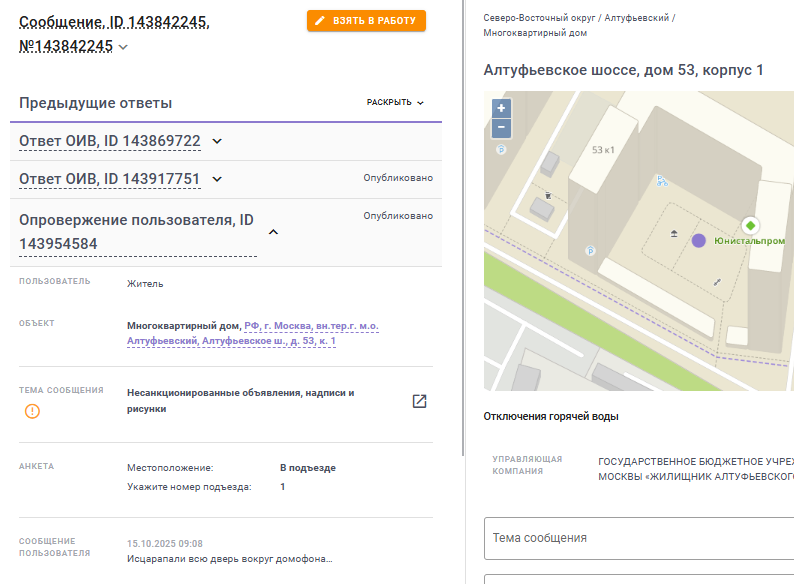Expand 'Ответ ОИВ, ID 143917751' chevron
The height and width of the screenshot is (584, 794).
[x=217, y=179]
